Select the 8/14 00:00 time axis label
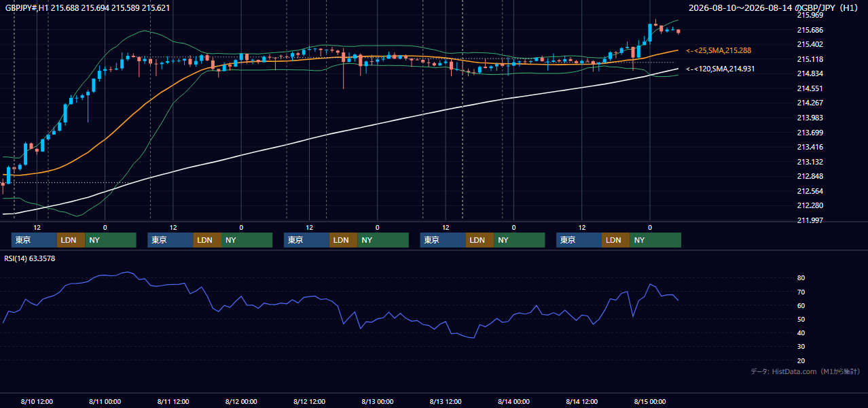The height and width of the screenshot is (408, 868). 513,401
